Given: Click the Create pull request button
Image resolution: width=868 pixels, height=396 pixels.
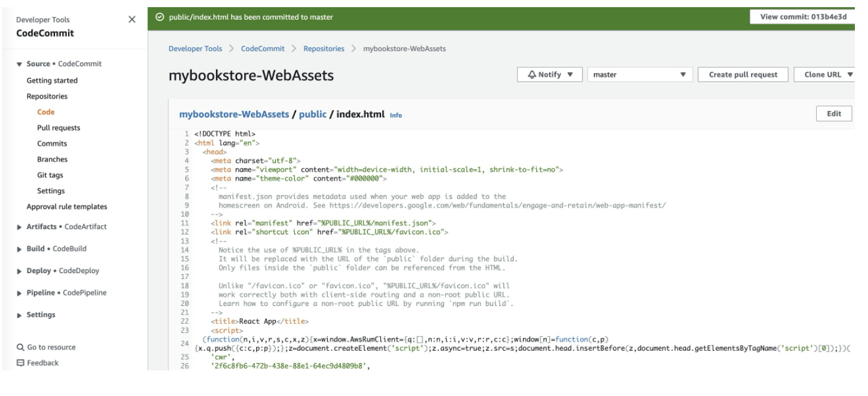Looking at the screenshot, I should point(743,74).
